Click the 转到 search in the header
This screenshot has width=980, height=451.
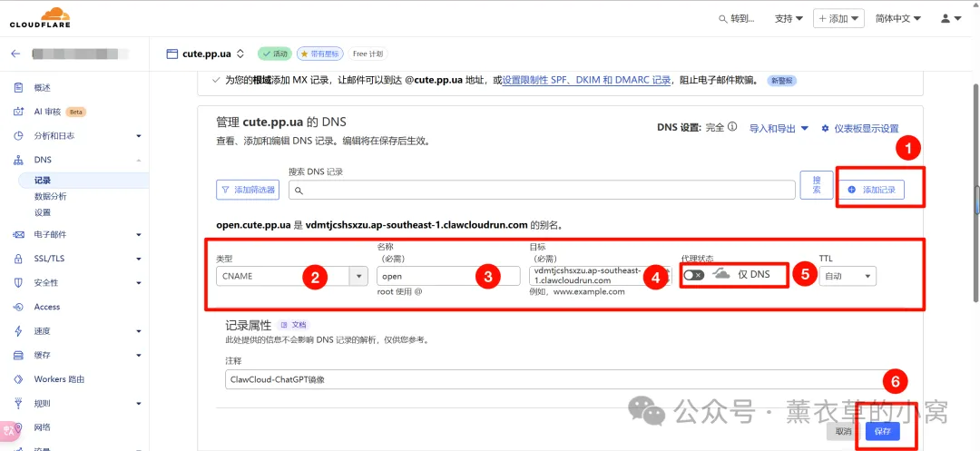pos(736,19)
